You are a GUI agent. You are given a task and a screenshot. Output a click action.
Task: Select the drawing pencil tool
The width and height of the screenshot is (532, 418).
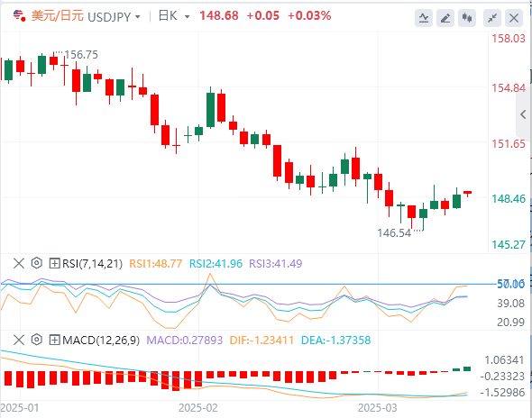pos(445,18)
